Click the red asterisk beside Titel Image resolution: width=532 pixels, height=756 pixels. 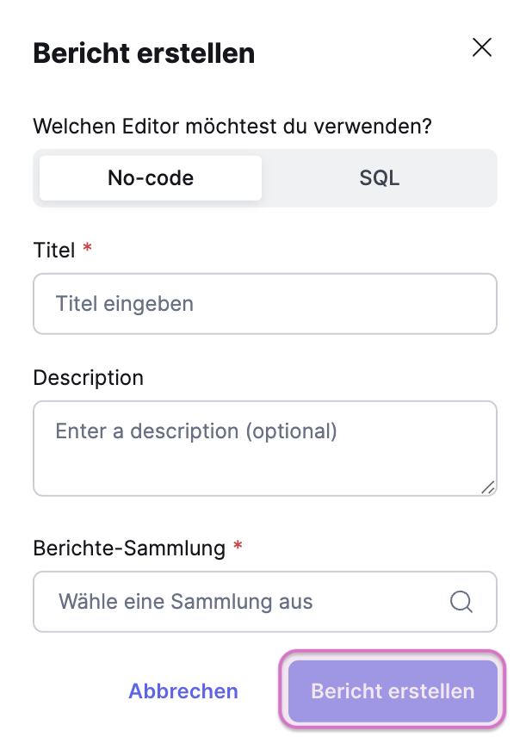[x=87, y=250]
